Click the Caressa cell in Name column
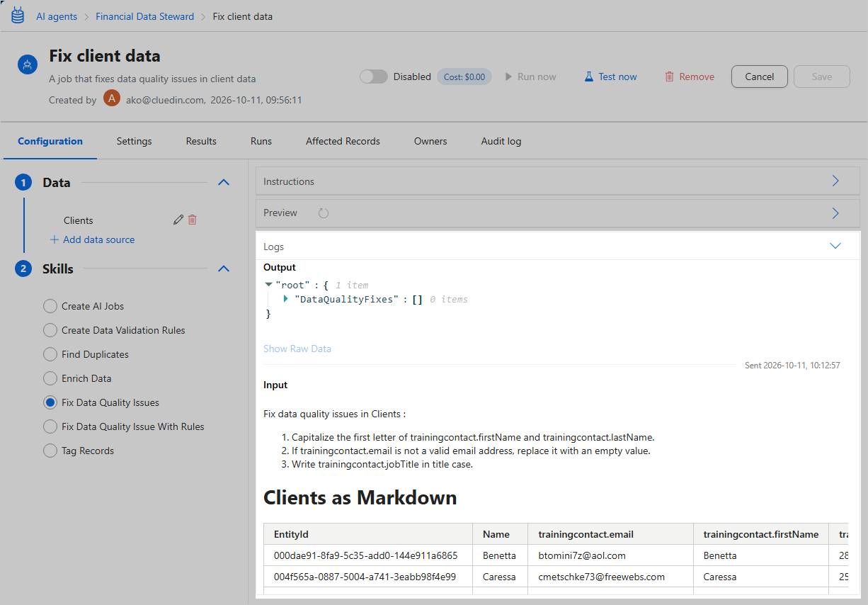The height and width of the screenshot is (605, 868). pyautogui.click(x=501, y=577)
